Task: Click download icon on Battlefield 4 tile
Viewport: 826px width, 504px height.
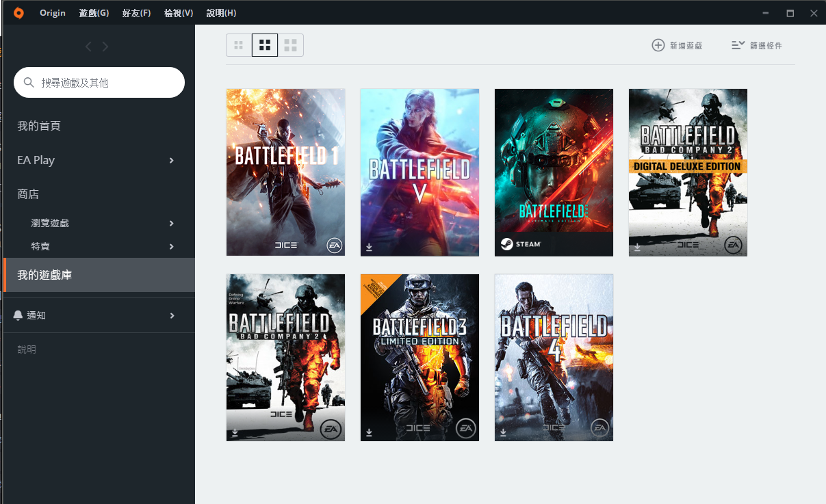Action: 504,432
